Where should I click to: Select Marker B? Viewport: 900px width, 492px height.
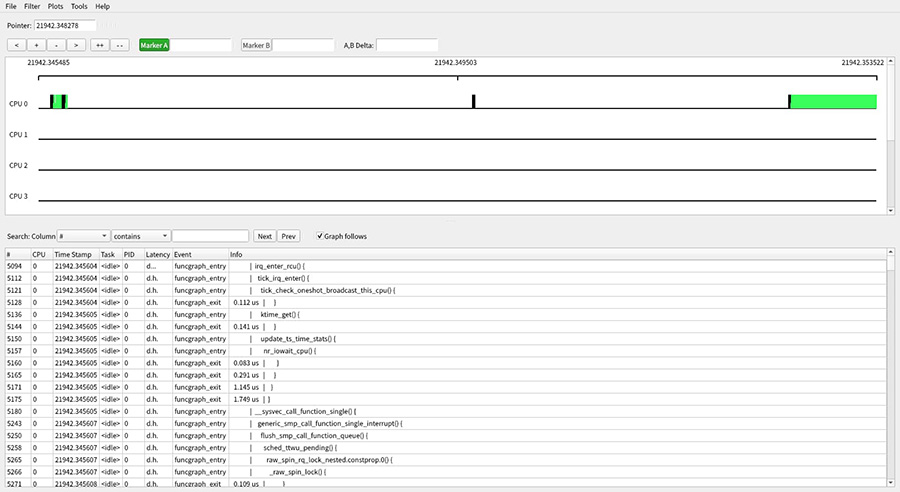(257, 45)
